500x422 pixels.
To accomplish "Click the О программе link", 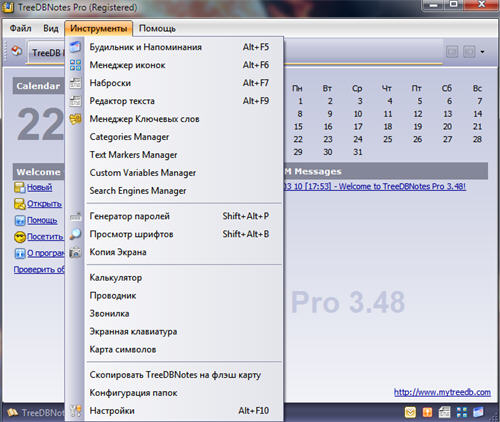I will point(45,253).
